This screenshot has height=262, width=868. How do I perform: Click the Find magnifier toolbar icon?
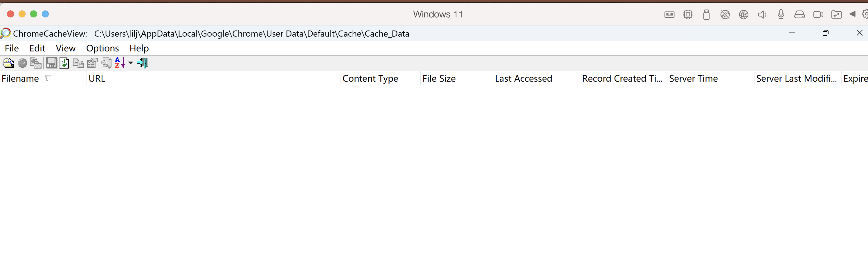click(107, 63)
